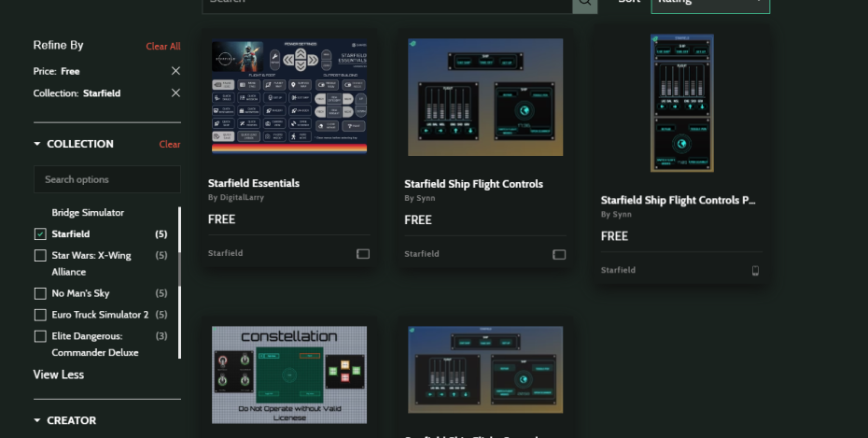The image size is (868, 438).
Task: Click Starfield tag on Ship Flight Controls card
Action: pyautogui.click(x=422, y=254)
